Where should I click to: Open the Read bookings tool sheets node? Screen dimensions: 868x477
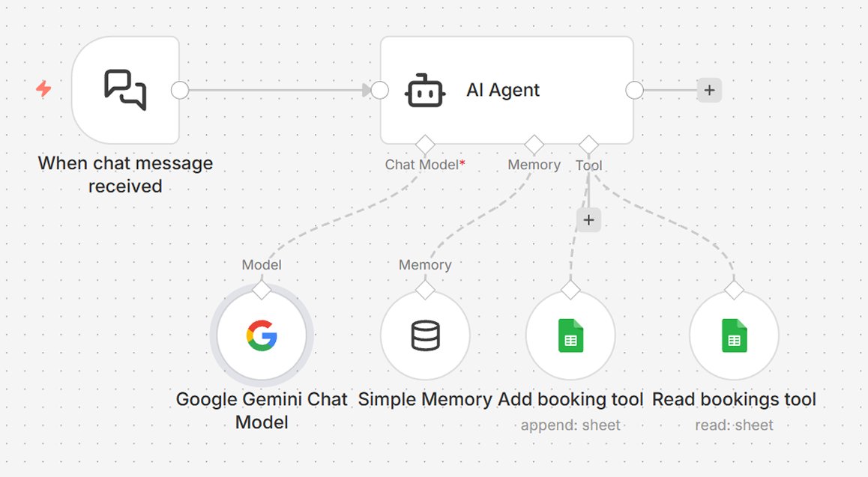734,335
